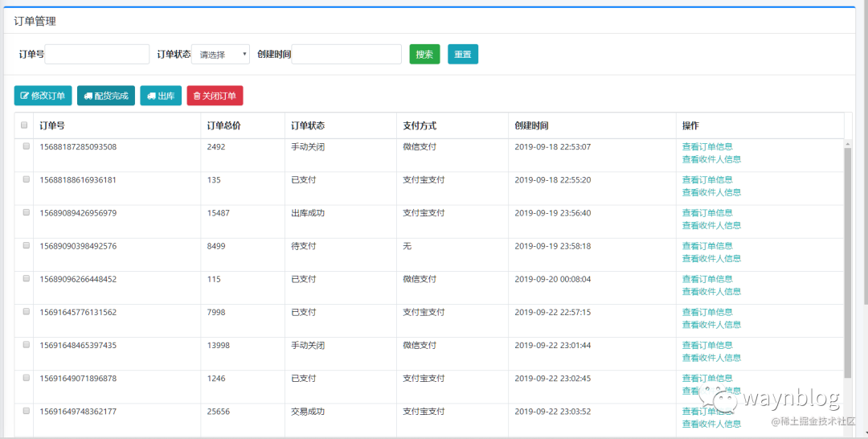This screenshot has height=439, width=868.
Task: Click the 出库 truck button
Action: coord(161,96)
